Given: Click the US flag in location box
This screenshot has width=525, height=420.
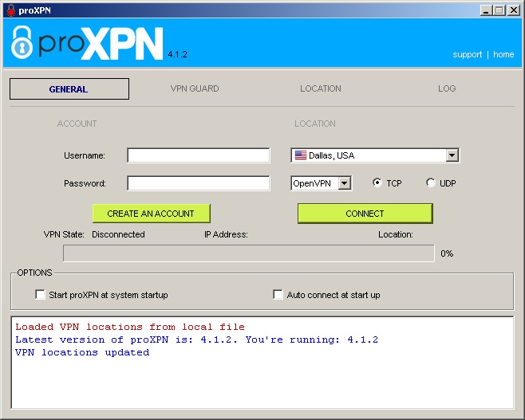Looking at the screenshot, I should (300, 155).
